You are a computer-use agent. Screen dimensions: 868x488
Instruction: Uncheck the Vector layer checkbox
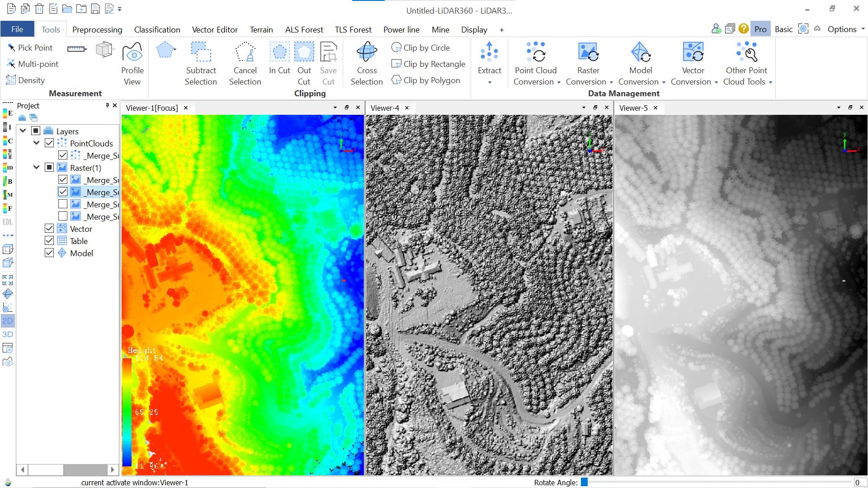pyautogui.click(x=49, y=229)
